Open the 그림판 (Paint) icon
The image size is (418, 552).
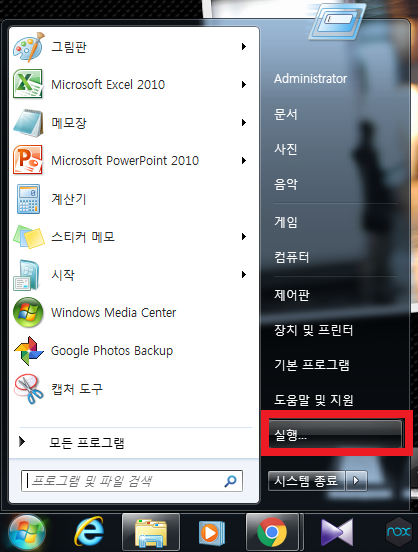pyautogui.click(x=29, y=47)
